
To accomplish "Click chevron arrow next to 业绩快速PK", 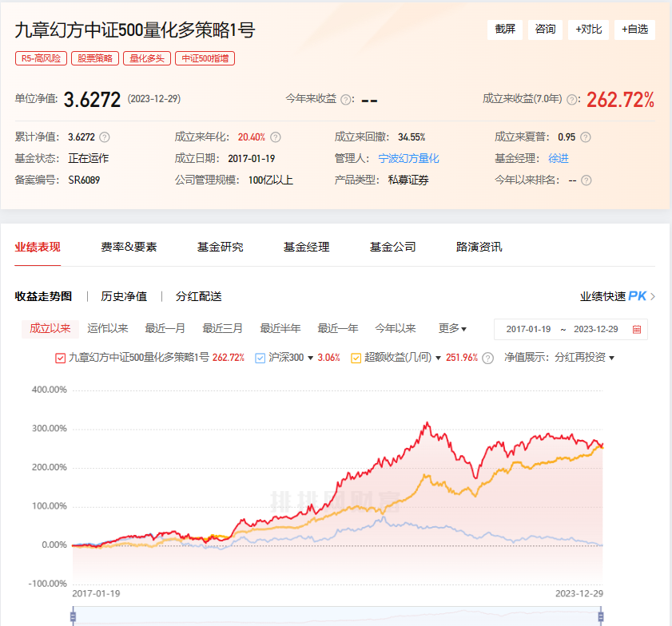I will (653, 296).
